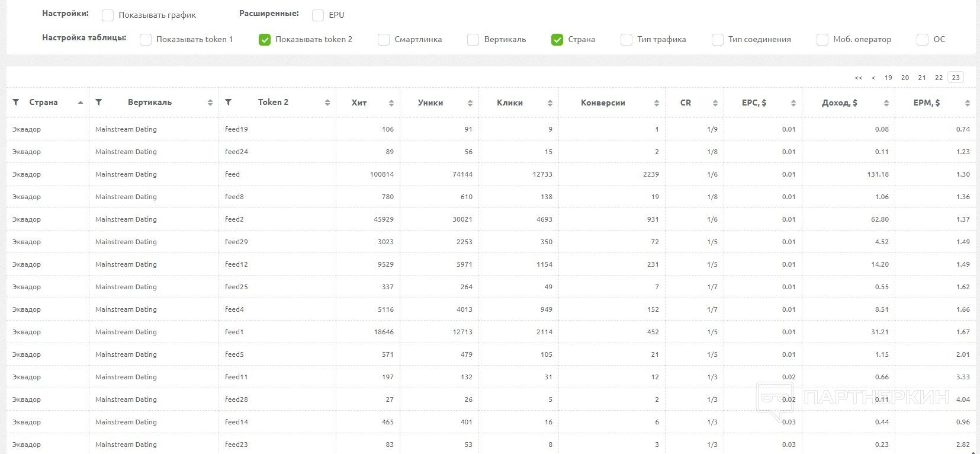
Task: Enable Показывать token 1 checkbox
Action: point(146,40)
